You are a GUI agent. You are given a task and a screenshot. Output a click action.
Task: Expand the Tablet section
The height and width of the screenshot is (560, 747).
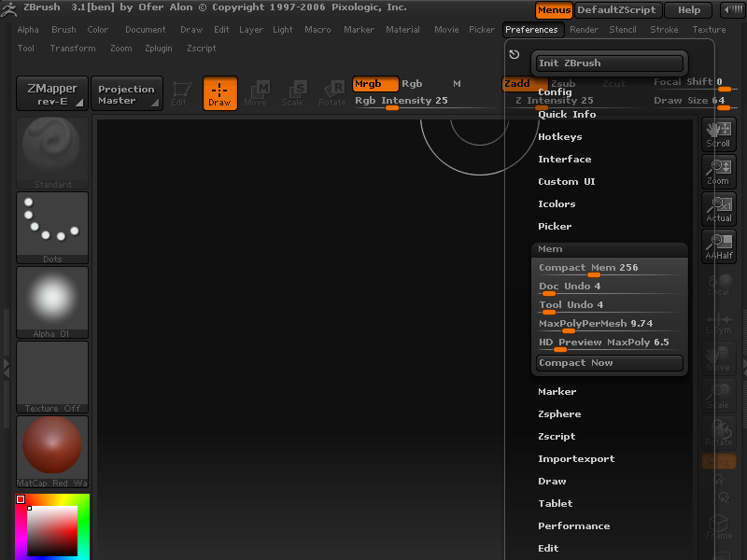tap(556, 503)
